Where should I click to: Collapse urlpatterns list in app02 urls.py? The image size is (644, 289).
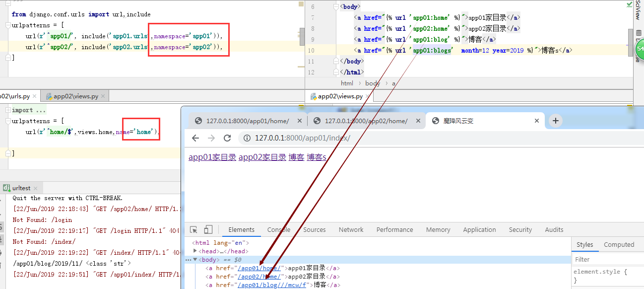click(x=7, y=121)
